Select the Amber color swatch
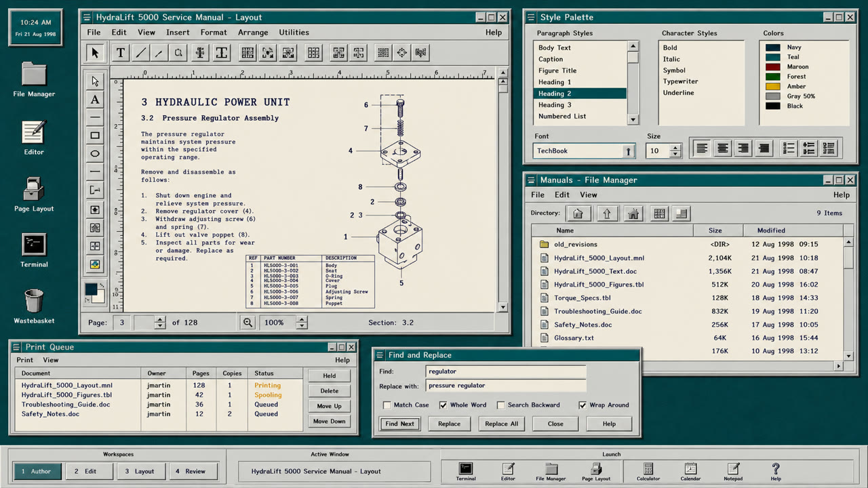This screenshot has height=488, width=868. (x=773, y=87)
